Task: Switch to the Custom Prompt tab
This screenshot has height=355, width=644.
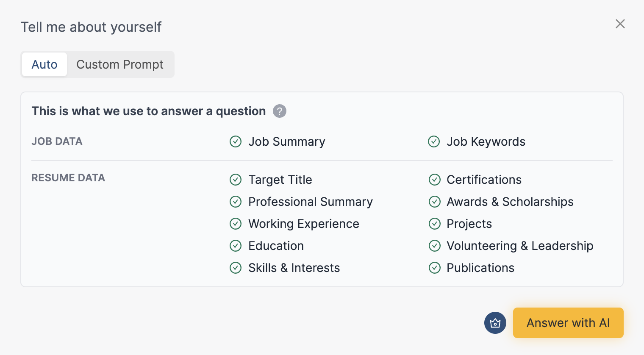Action: [120, 64]
